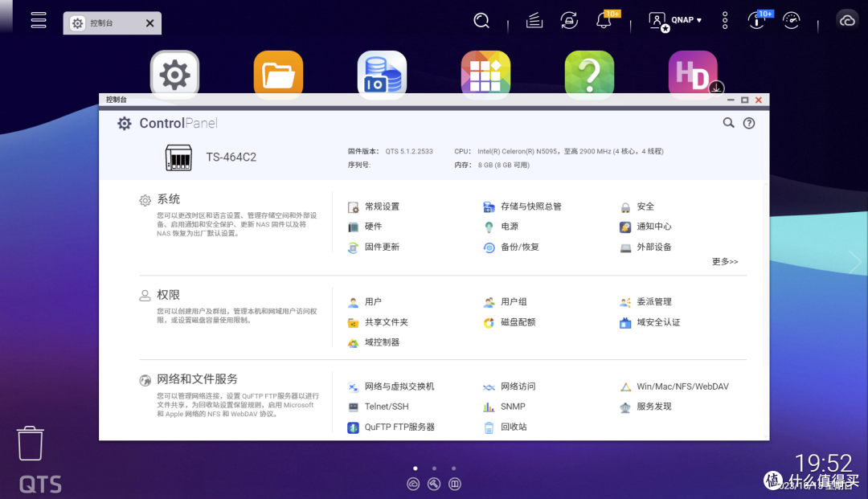Click the right arrow to next desktop page

pos(855,261)
